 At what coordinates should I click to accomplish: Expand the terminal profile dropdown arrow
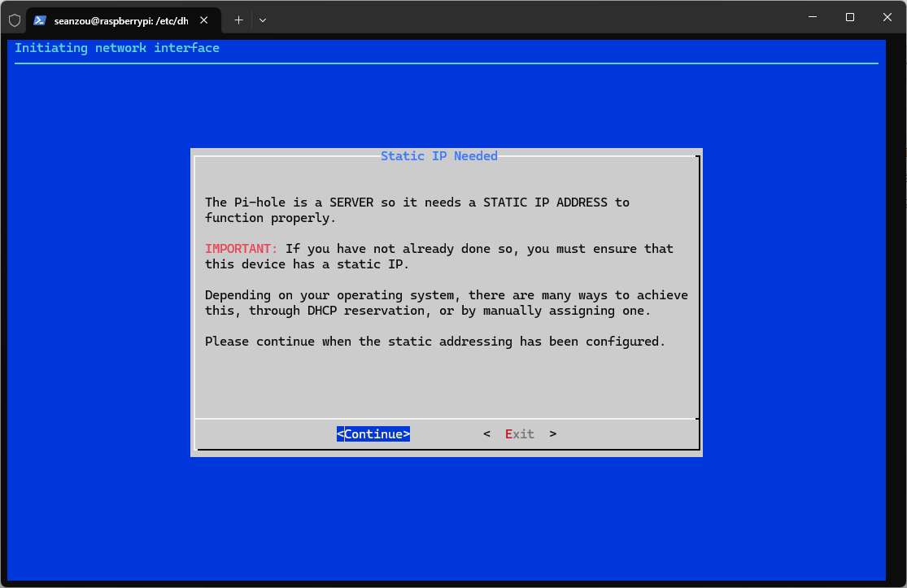[x=263, y=20]
